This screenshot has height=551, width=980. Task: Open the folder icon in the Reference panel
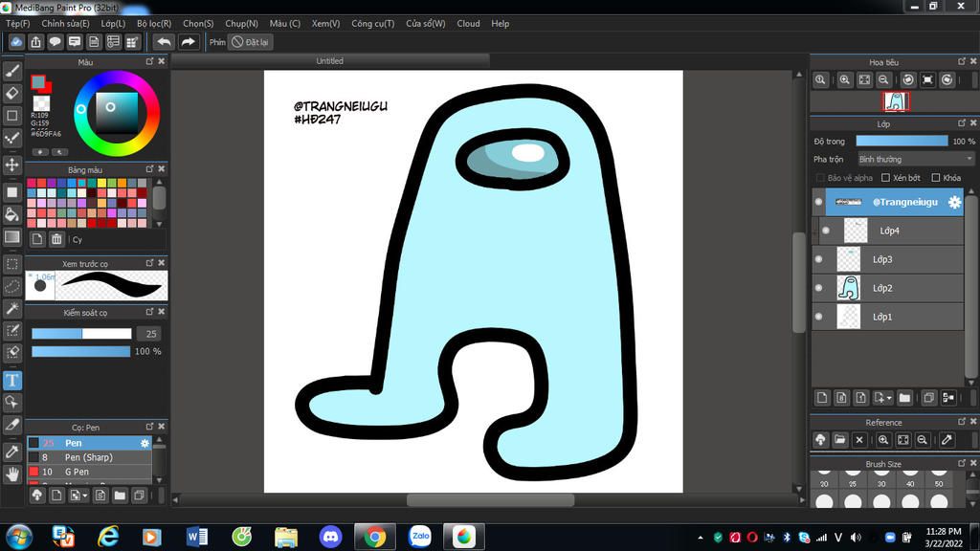tap(840, 440)
